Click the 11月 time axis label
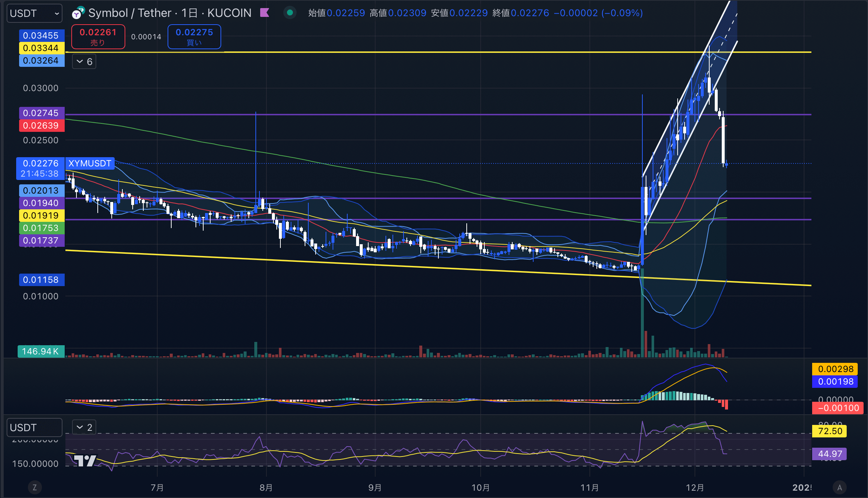Screen dimensions: 868x498 click(589, 488)
